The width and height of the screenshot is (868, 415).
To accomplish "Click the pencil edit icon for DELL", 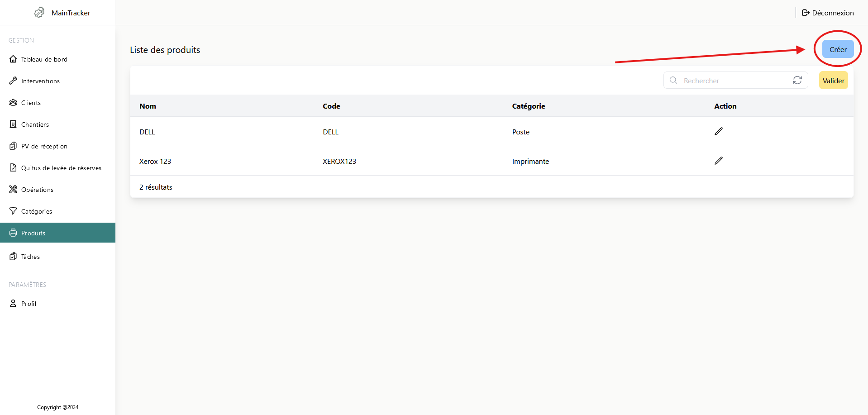I will click(718, 131).
